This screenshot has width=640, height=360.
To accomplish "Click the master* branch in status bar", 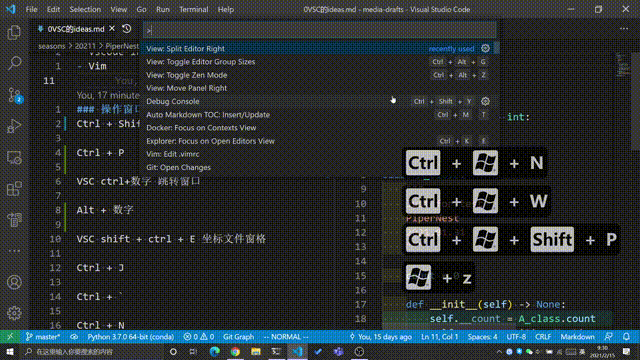I will tap(43, 337).
